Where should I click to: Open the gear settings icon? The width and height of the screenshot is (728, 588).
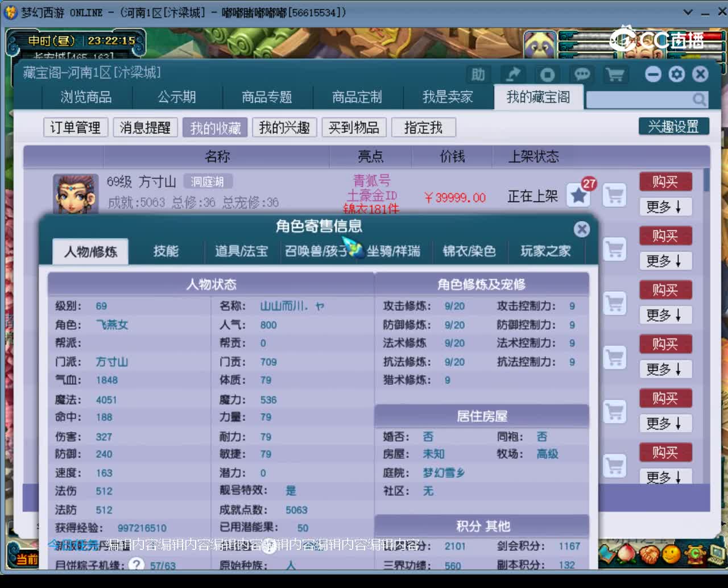point(677,74)
